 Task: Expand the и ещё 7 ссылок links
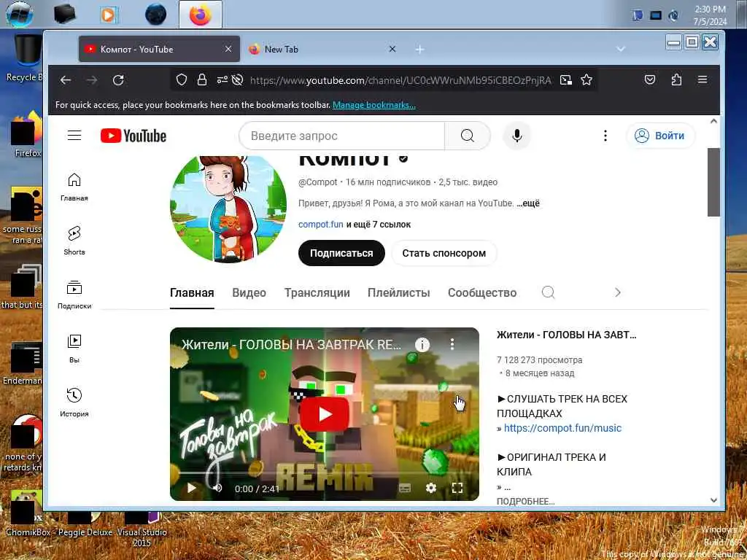click(x=379, y=225)
